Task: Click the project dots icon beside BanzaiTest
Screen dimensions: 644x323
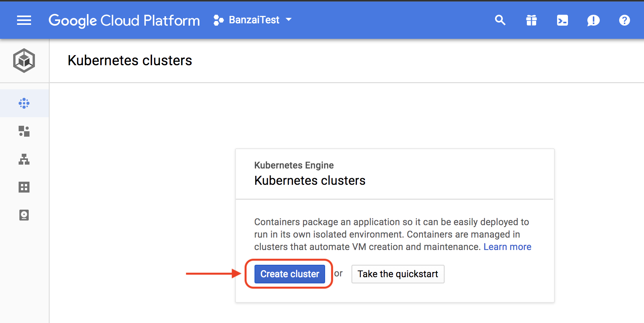Action: click(218, 20)
